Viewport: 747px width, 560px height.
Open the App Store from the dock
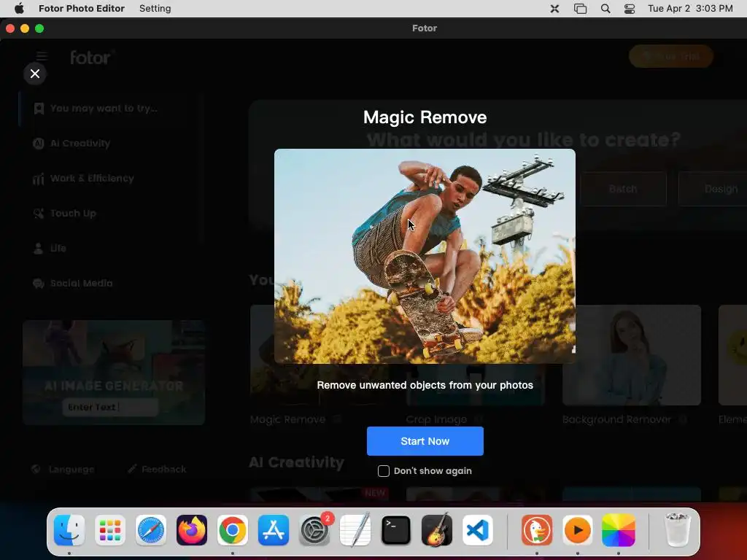tap(274, 530)
